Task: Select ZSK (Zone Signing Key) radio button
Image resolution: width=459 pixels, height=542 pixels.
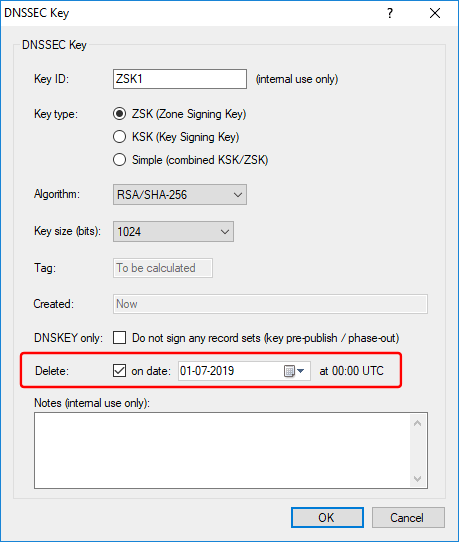Action: (x=120, y=114)
